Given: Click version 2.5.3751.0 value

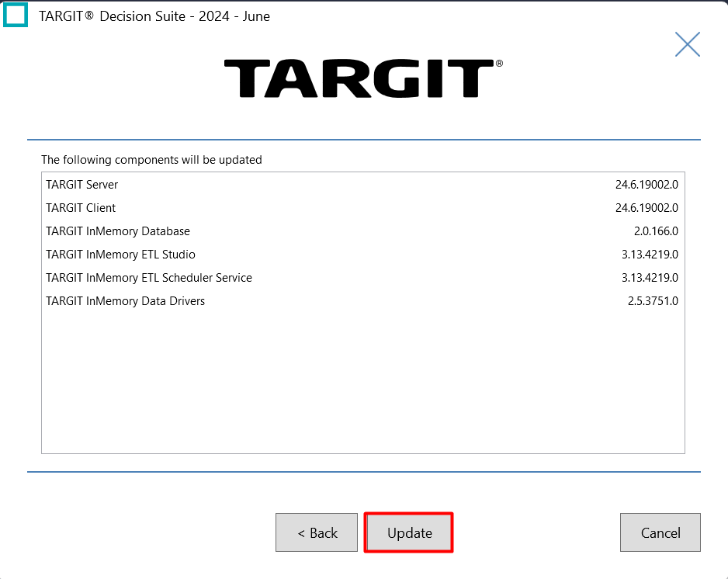Looking at the screenshot, I should 653,300.
